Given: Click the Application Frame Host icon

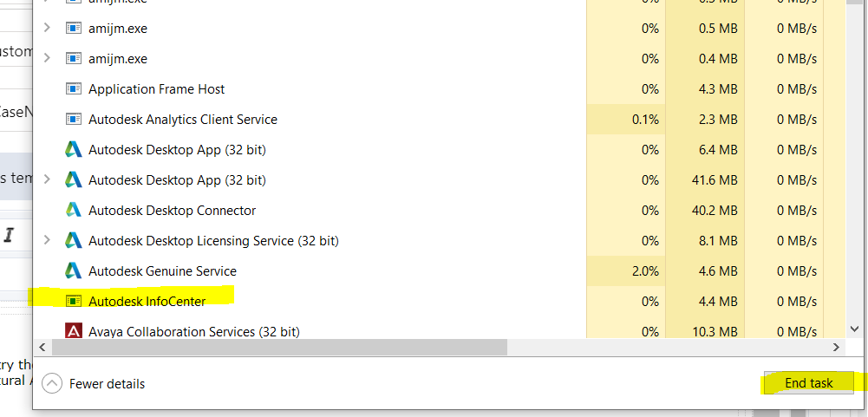Looking at the screenshot, I should click(x=74, y=89).
